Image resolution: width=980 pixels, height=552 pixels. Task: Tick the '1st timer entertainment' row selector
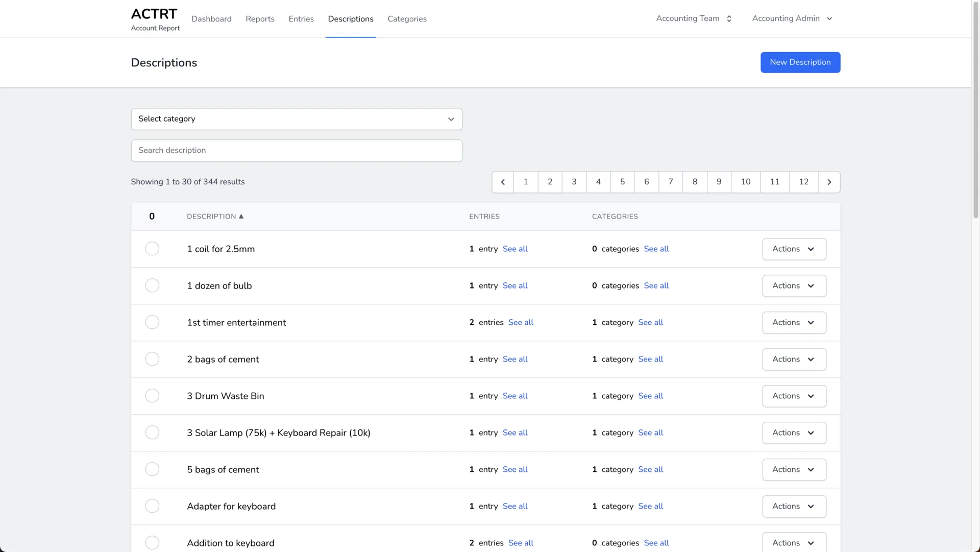tap(152, 322)
